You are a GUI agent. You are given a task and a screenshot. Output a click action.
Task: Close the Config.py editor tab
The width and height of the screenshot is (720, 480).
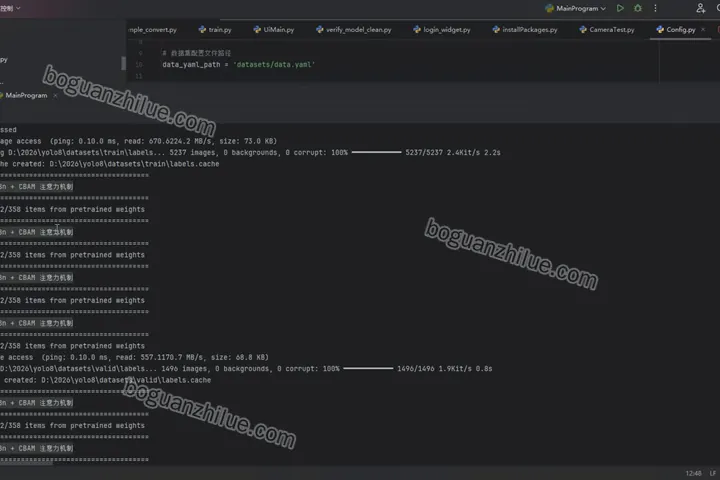[x=703, y=29]
